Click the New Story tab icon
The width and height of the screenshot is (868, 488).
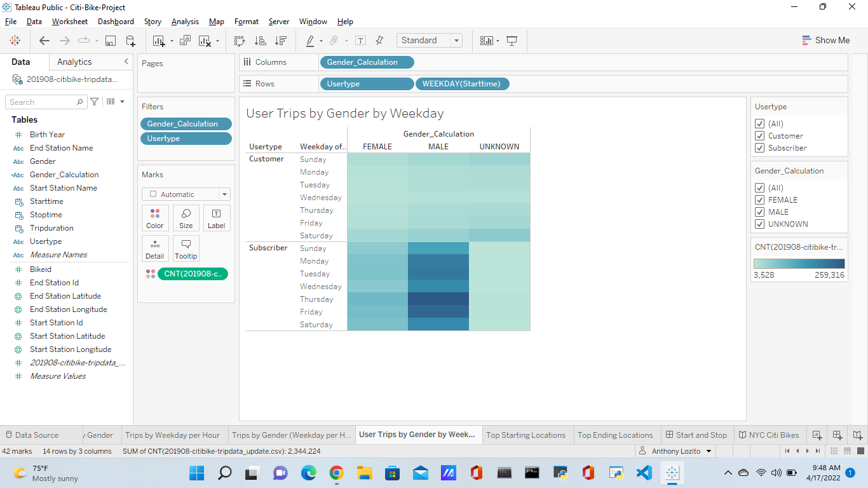858,435
